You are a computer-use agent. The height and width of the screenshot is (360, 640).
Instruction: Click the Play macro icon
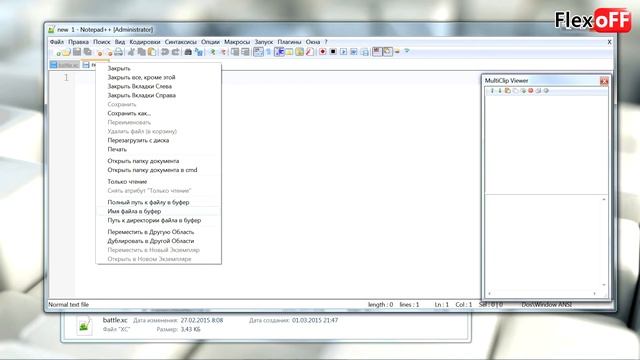coord(343,52)
